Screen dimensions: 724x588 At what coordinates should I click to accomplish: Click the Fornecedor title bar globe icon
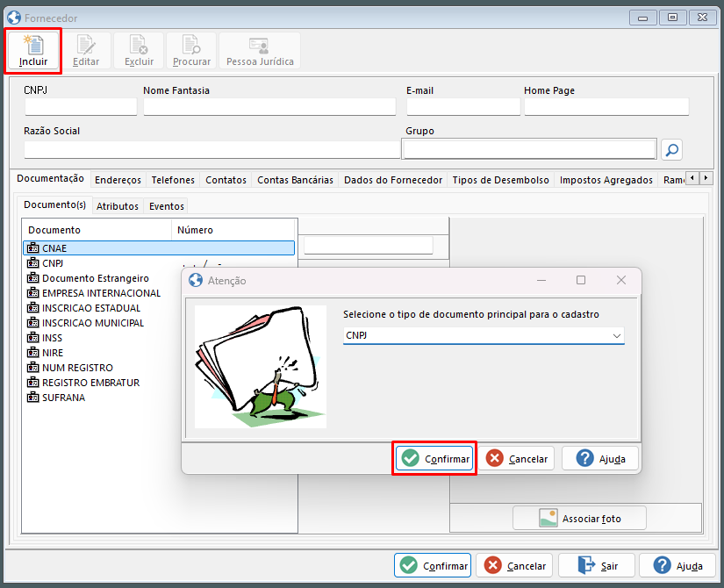tap(14, 18)
